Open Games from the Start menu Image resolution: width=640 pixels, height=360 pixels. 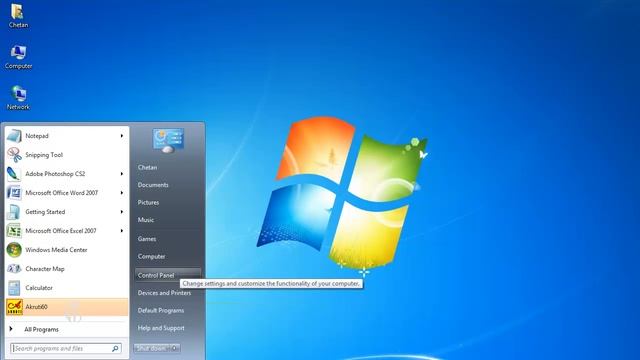tap(147, 239)
